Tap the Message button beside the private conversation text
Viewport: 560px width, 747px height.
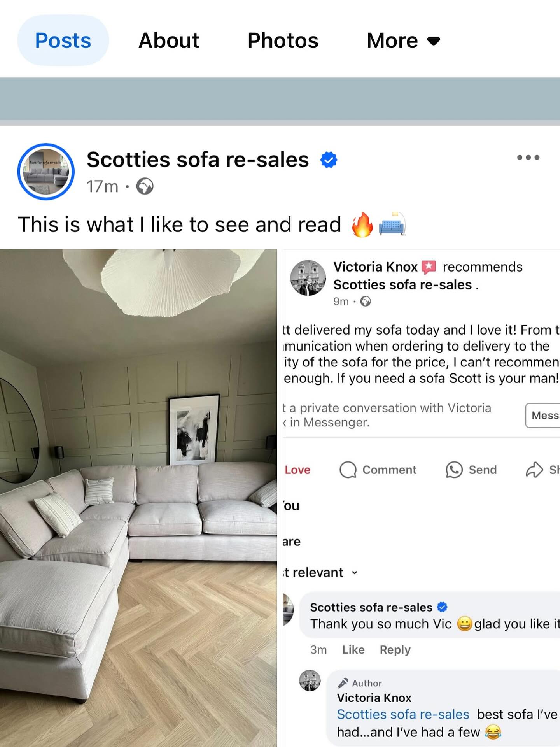point(543,416)
